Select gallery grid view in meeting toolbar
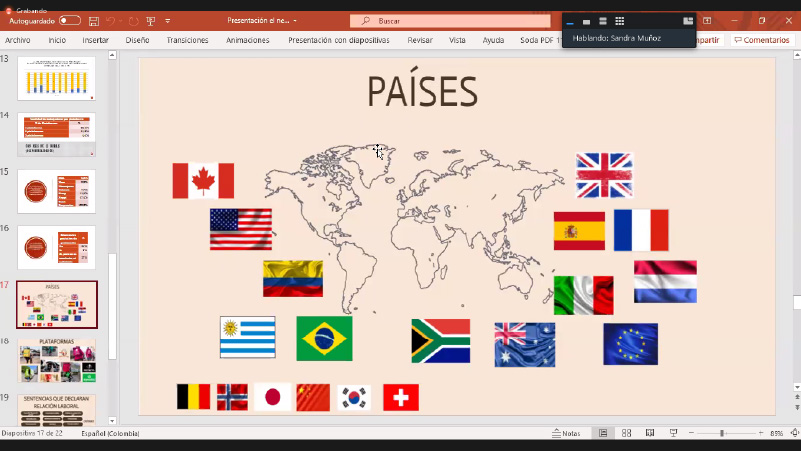 (620, 20)
